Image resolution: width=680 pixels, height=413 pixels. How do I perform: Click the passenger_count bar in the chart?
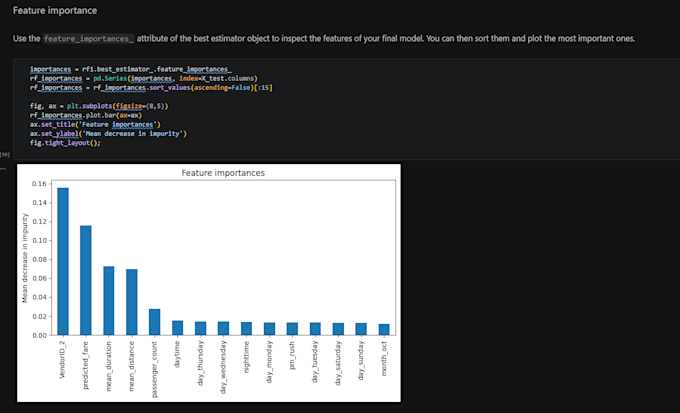click(x=154, y=322)
